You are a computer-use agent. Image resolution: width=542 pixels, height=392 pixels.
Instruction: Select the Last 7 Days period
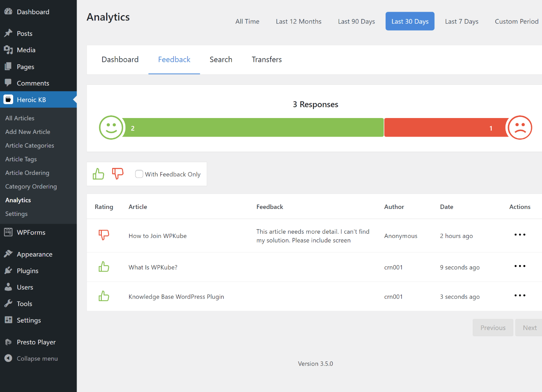click(461, 21)
